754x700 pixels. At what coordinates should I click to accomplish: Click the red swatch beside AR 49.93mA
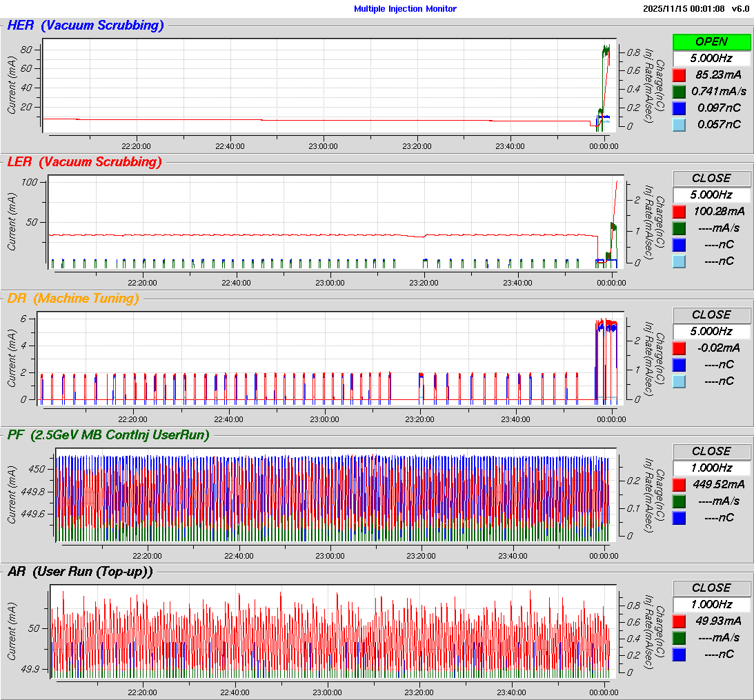click(x=679, y=621)
